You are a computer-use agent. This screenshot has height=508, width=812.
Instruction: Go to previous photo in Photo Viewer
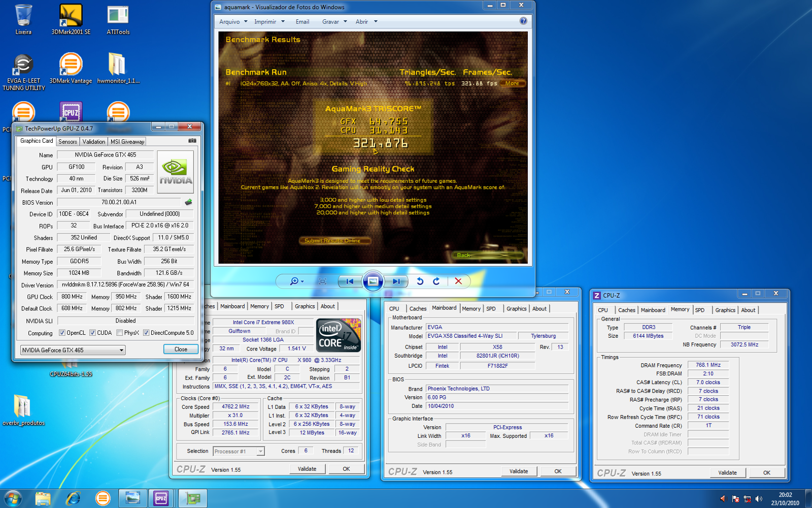tap(350, 281)
